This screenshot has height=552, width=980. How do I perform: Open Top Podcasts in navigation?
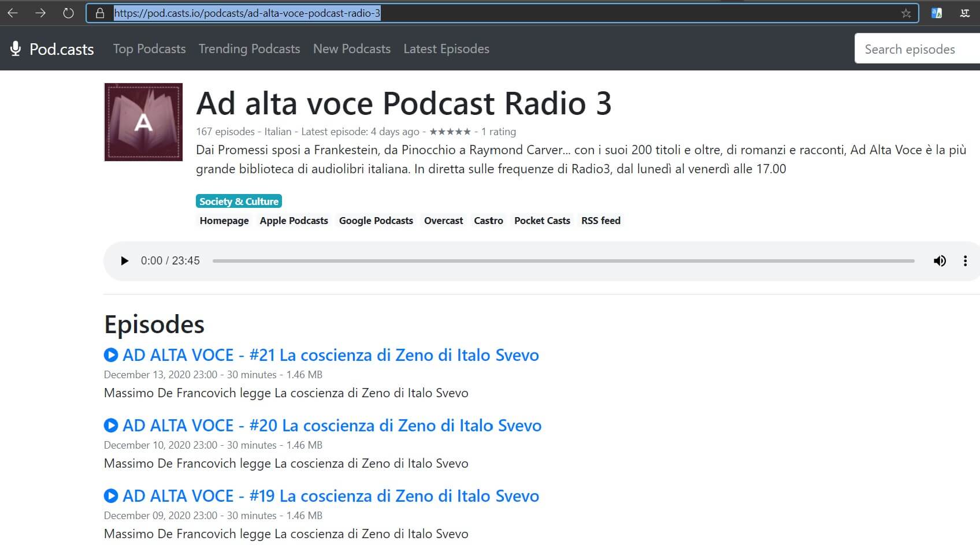(x=149, y=49)
